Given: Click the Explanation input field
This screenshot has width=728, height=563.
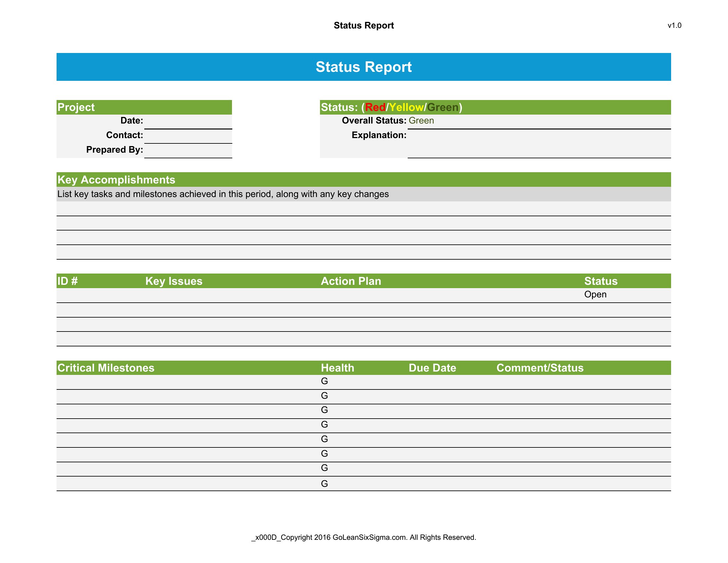Looking at the screenshot, I should coord(539,143).
